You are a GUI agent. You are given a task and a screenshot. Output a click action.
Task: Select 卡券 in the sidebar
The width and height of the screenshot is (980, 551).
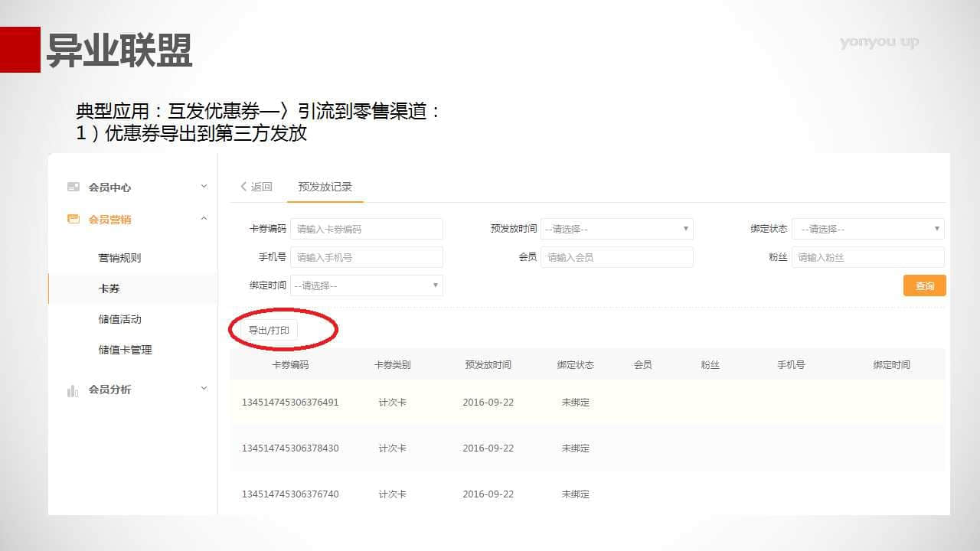point(109,289)
